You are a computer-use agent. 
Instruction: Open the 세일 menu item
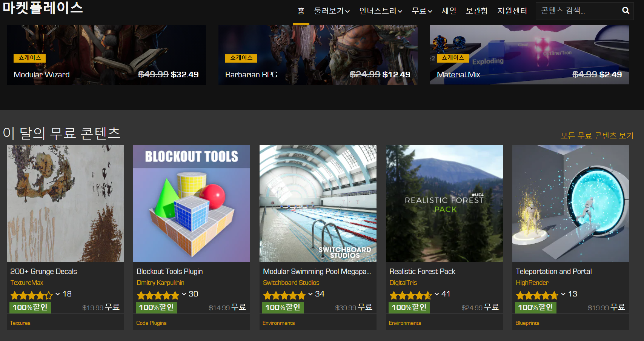[x=449, y=11]
